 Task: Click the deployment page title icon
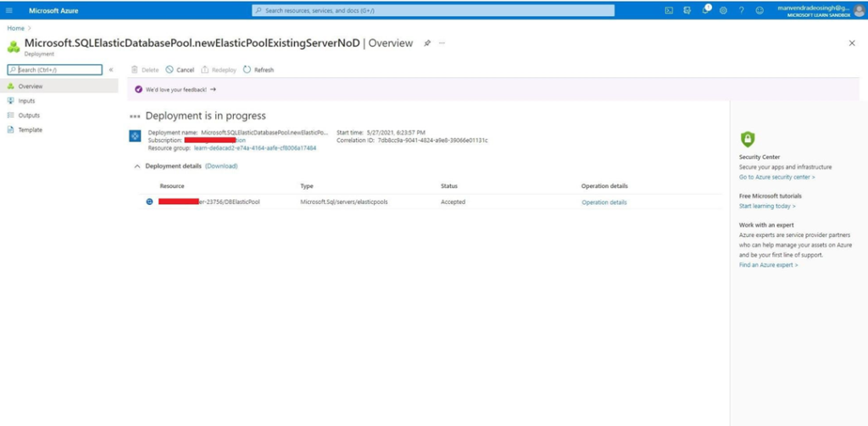[14, 47]
